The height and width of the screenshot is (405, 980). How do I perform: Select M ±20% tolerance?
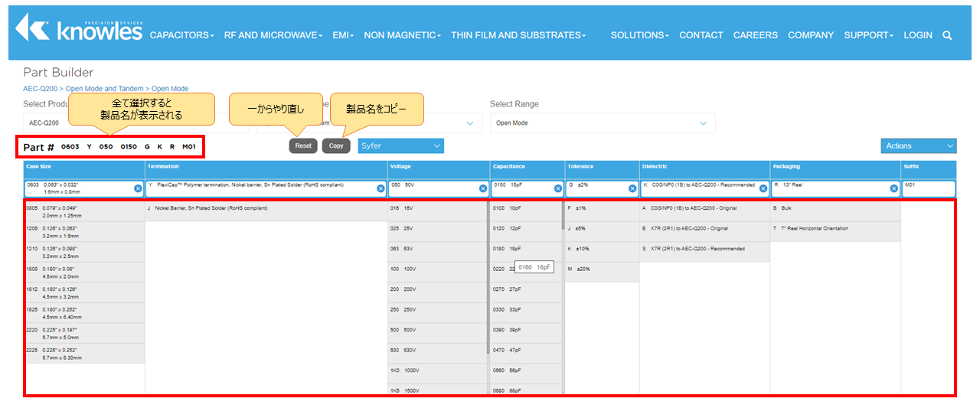pyautogui.click(x=602, y=273)
